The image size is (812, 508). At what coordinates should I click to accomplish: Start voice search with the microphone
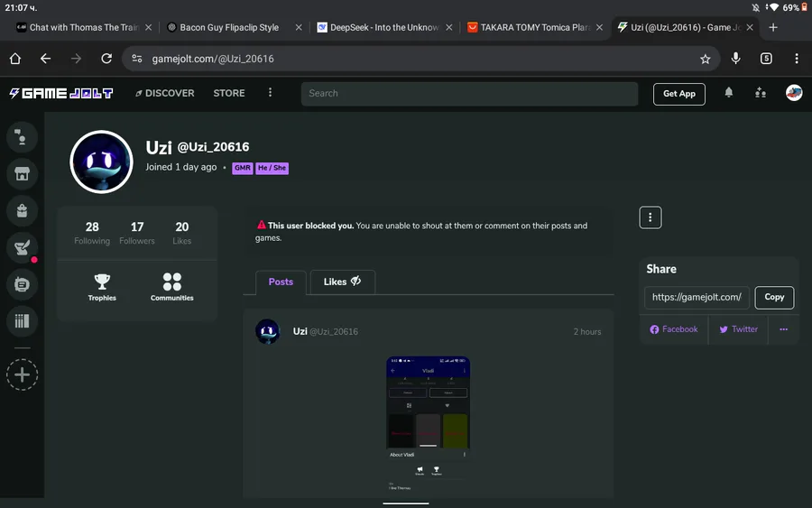735,59
